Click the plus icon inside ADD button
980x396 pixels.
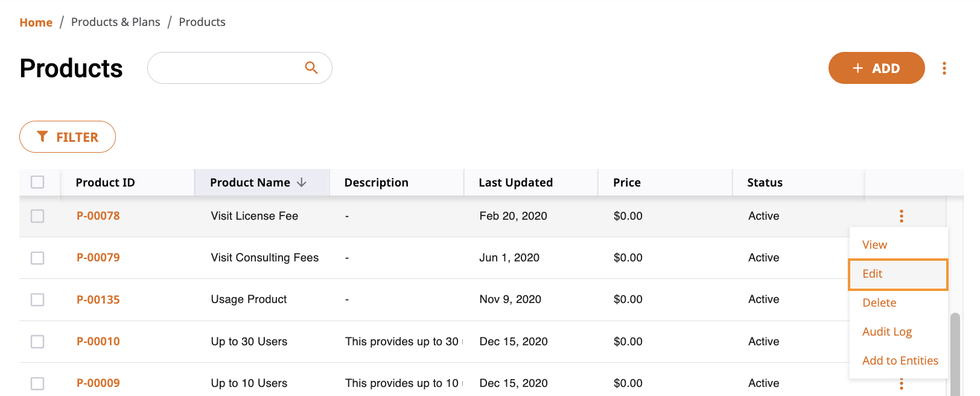click(857, 68)
